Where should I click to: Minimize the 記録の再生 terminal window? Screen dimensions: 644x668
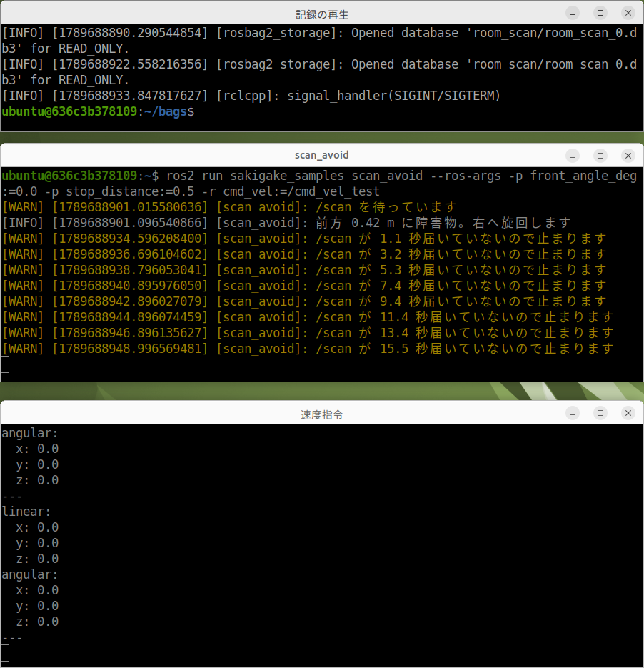point(573,13)
